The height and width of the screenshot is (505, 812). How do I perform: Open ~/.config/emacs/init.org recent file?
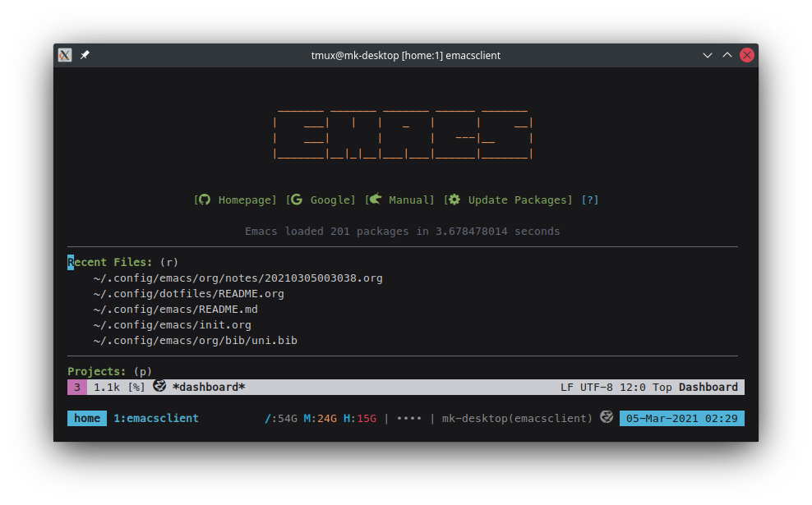(x=172, y=324)
